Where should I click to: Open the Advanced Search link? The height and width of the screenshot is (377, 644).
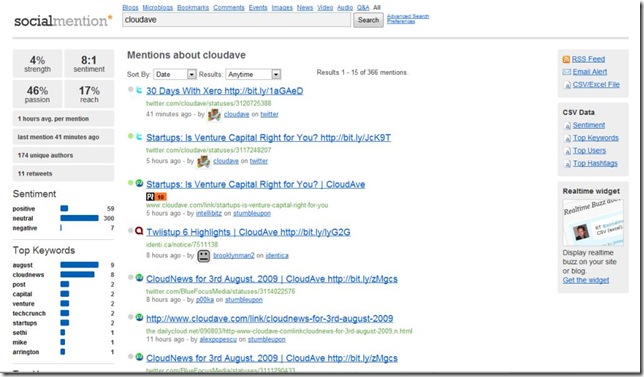point(408,16)
